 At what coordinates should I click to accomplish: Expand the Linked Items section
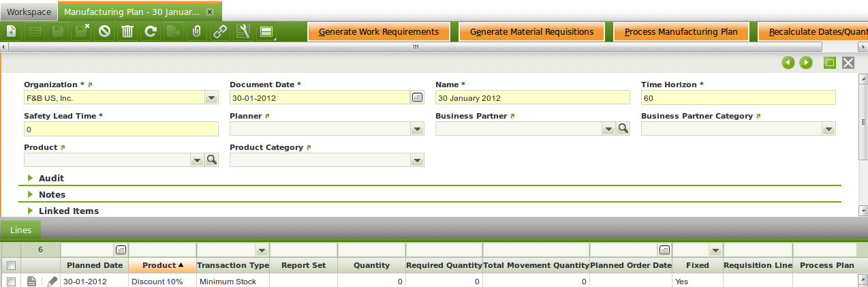pos(68,211)
